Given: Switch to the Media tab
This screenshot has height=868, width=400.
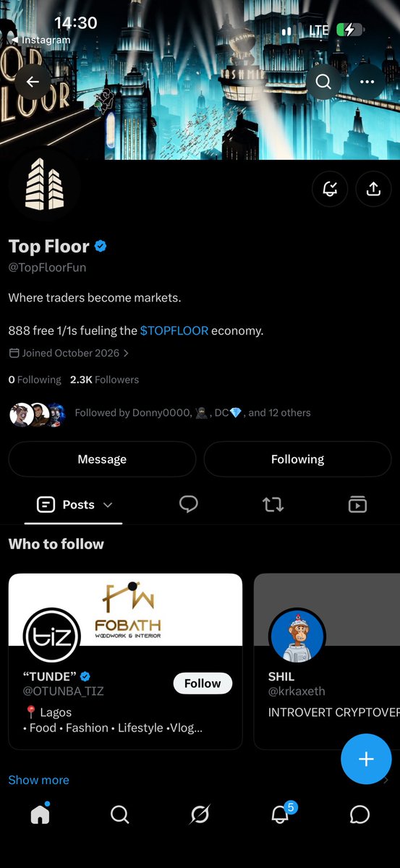Looking at the screenshot, I should pos(357,504).
